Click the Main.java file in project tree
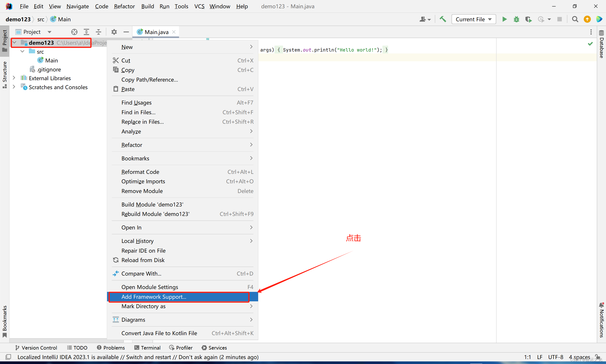This screenshot has width=606, height=364. click(x=51, y=60)
